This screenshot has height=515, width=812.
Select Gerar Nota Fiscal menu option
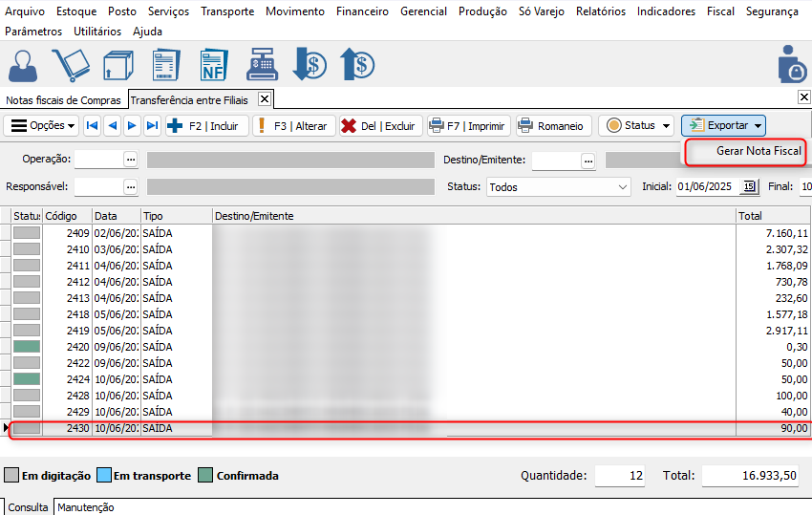[x=758, y=151]
